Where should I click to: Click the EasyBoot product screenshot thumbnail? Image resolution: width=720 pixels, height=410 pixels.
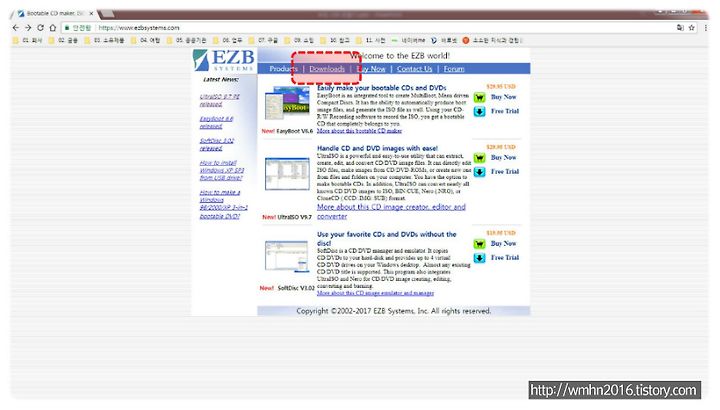point(287,103)
